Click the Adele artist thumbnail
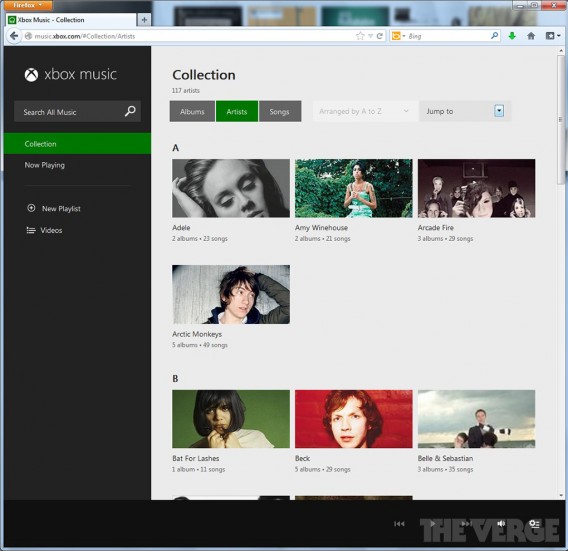 coord(231,188)
